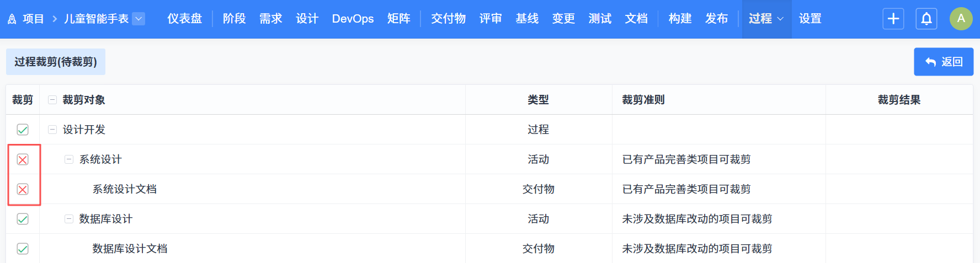
Task: Open the notifications bell
Action: point(926,19)
